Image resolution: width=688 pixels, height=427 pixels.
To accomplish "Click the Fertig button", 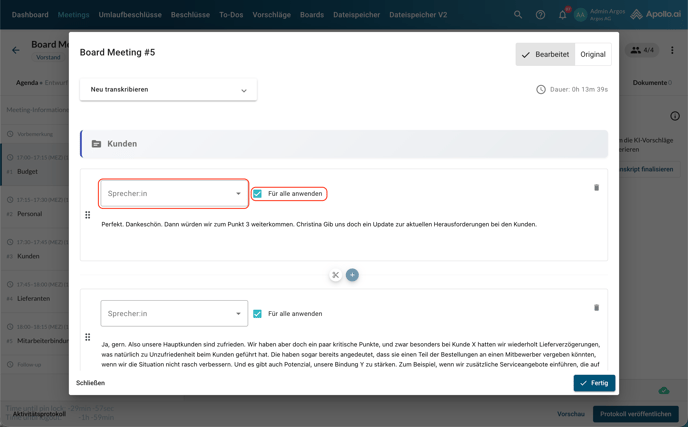I will pos(593,383).
